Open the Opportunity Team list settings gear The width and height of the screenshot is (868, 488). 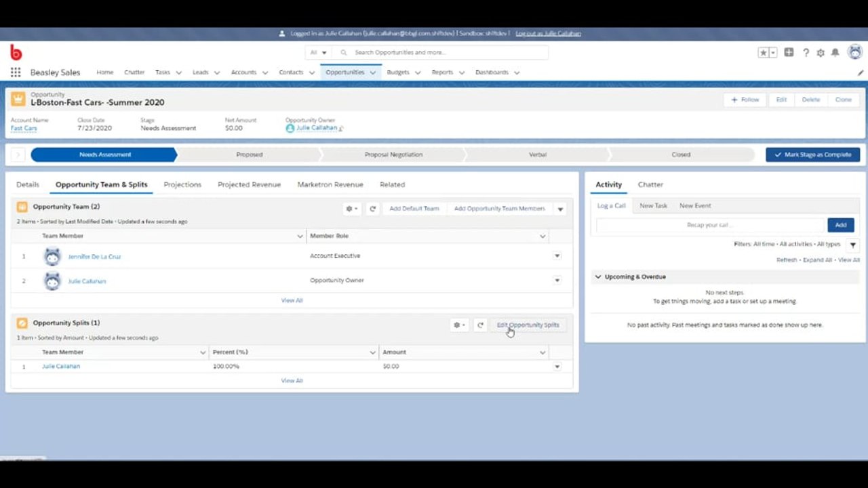(352, 209)
